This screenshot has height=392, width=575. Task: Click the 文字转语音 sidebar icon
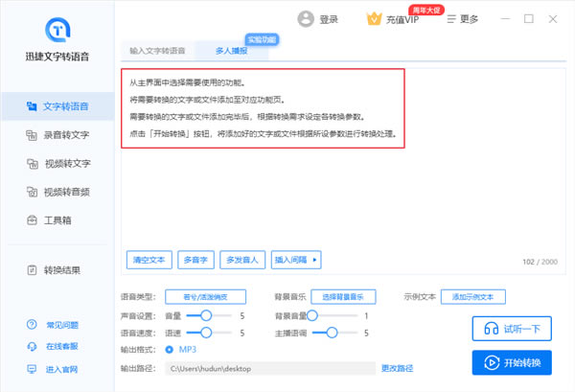pyautogui.click(x=32, y=106)
